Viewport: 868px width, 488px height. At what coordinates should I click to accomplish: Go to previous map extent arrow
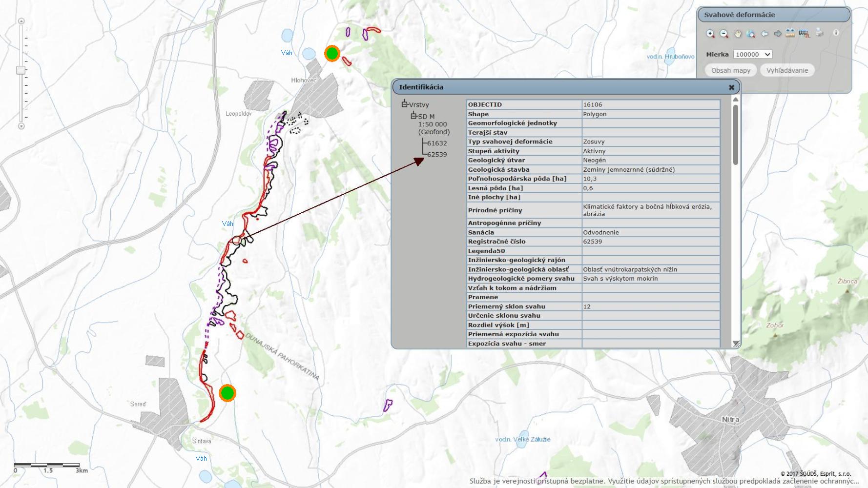point(765,34)
